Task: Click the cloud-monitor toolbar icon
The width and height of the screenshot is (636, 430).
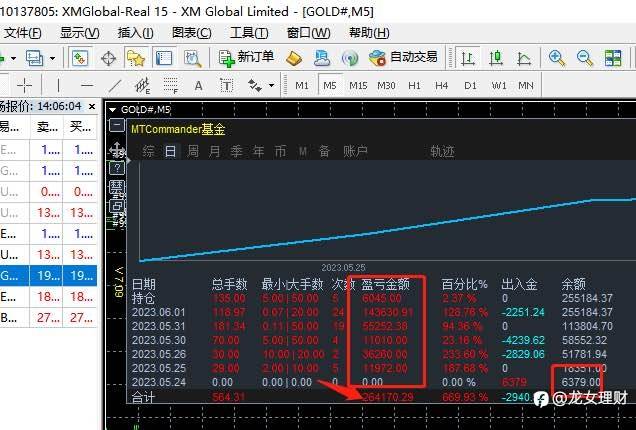Action: pos(322,58)
